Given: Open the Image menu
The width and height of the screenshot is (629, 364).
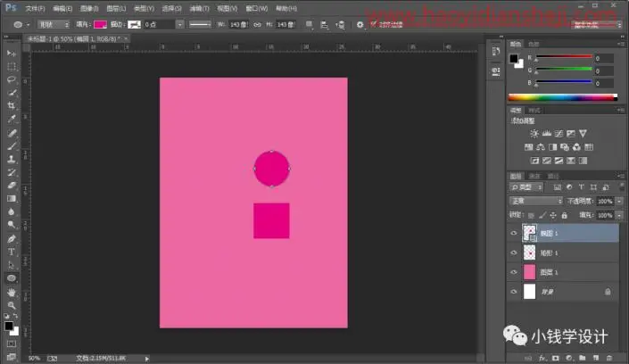Looking at the screenshot, I should (x=89, y=8).
